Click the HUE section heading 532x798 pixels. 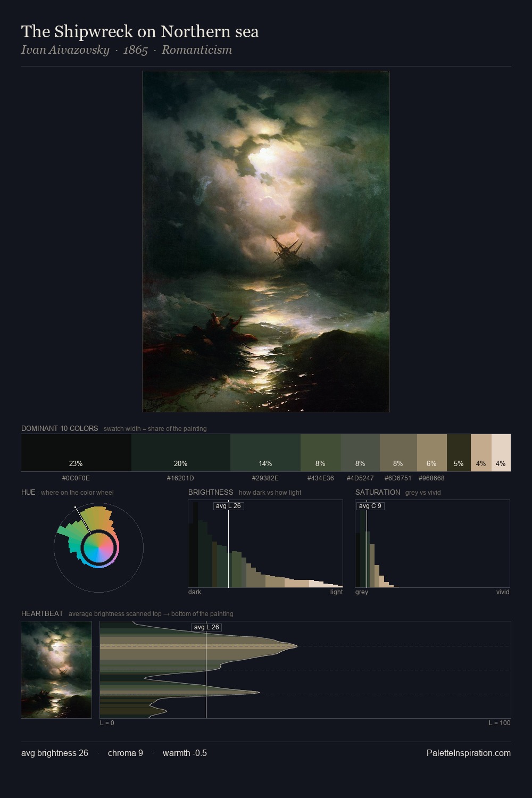(x=28, y=492)
